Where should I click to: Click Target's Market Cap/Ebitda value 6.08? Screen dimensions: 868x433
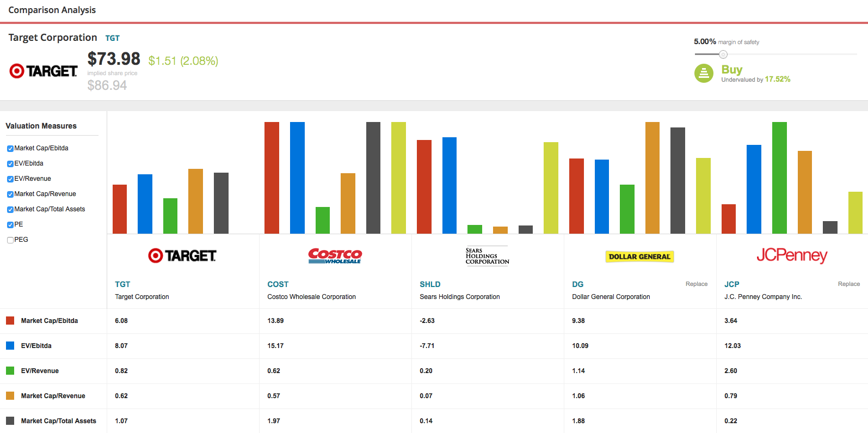pyautogui.click(x=121, y=321)
